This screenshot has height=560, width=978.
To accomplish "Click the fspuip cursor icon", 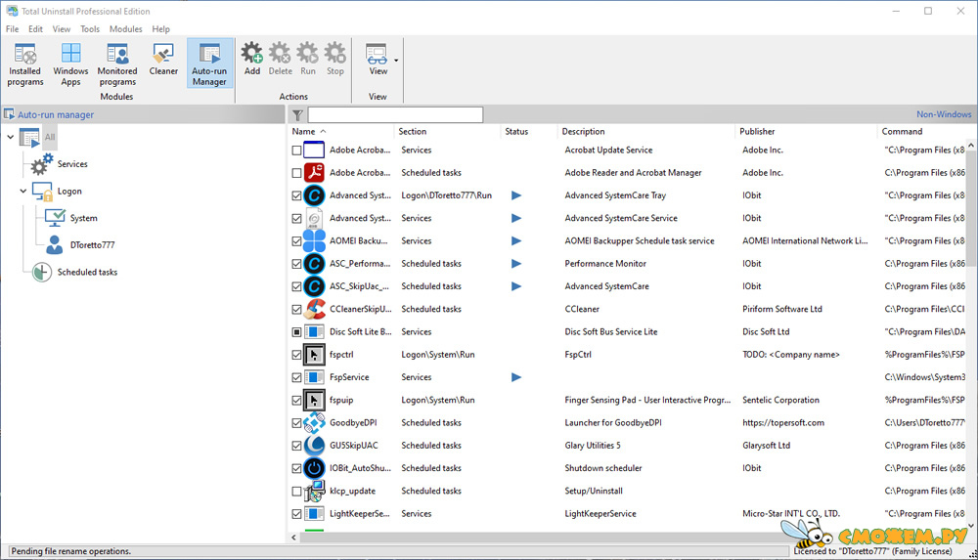I will pyautogui.click(x=314, y=400).
